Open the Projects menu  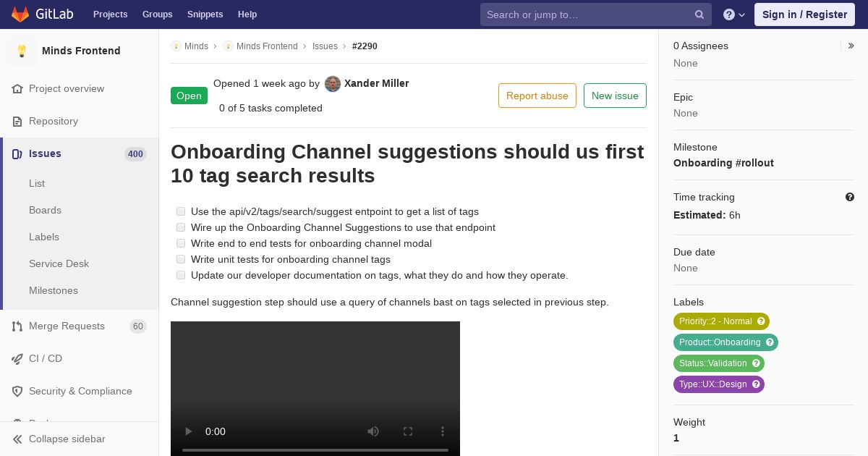110,14
